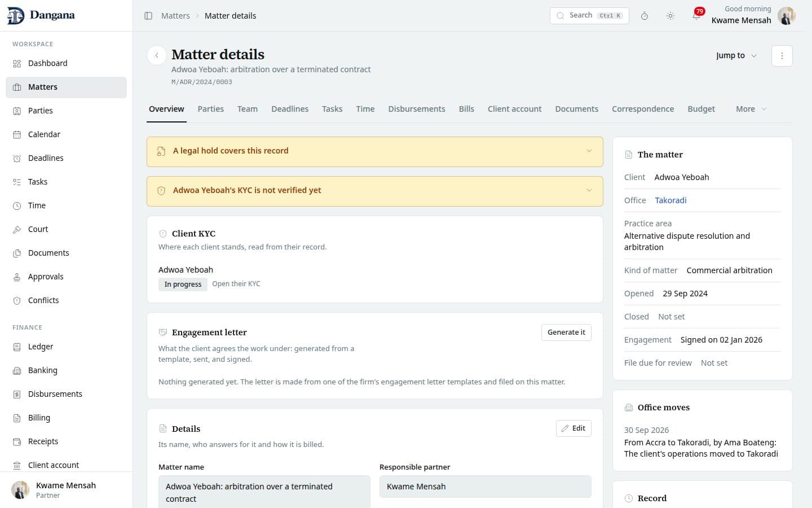
Task: Click the Edit button in Details
Action: pyautogui.click(x=573, y=428)
